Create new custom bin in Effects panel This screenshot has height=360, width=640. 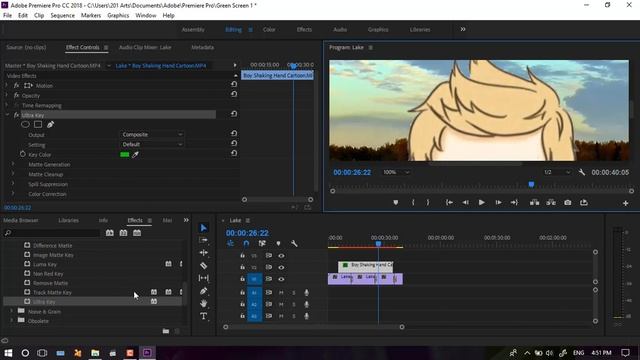[x=166, y=331]
